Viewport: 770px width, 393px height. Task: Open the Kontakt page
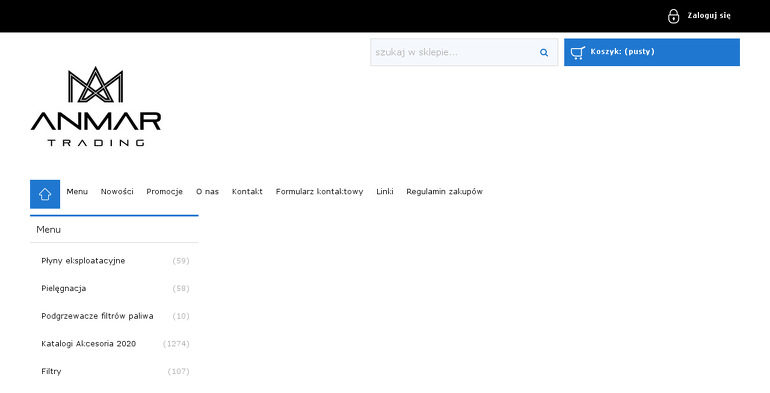[x=247, y=192]
